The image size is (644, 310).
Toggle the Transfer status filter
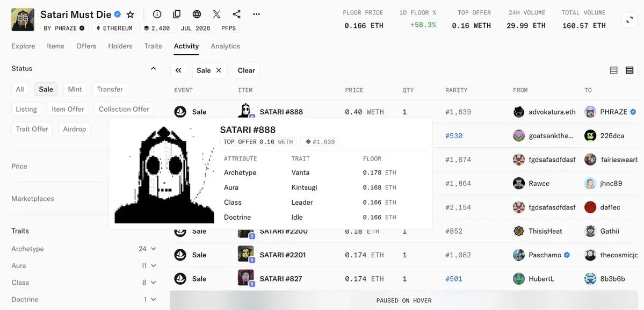click(x=110, y=89)
